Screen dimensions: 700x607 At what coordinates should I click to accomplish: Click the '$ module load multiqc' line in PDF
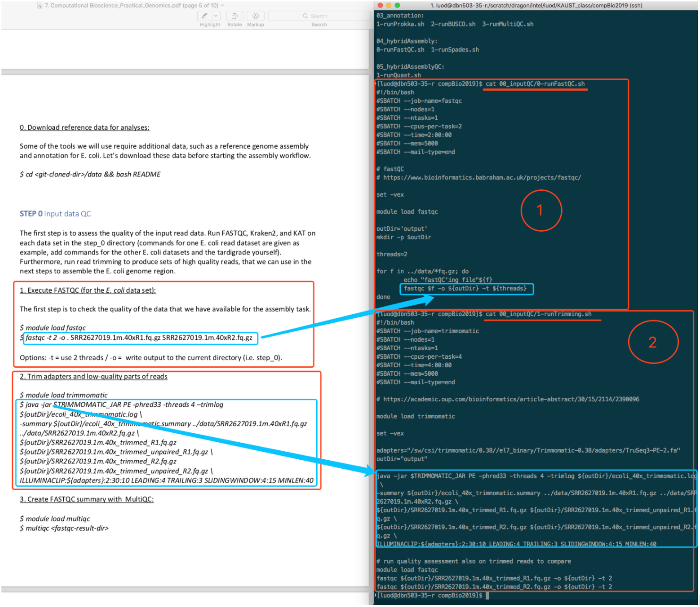55,519
